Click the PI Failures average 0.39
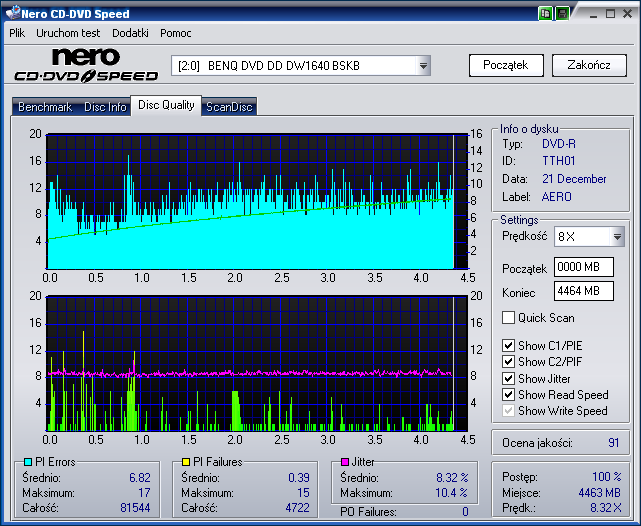The height and width of the screenshot is (526, 641). (x=299, y=477)
